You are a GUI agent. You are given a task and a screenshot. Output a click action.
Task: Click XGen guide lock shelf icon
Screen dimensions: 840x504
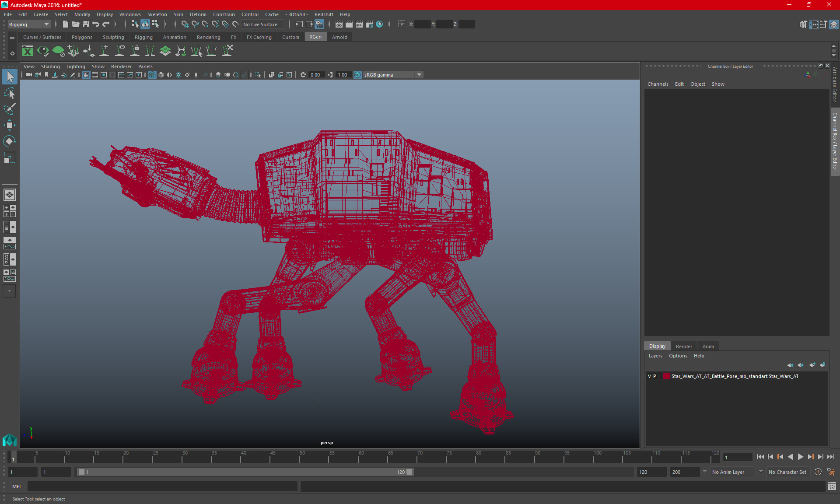pos(135,51)
